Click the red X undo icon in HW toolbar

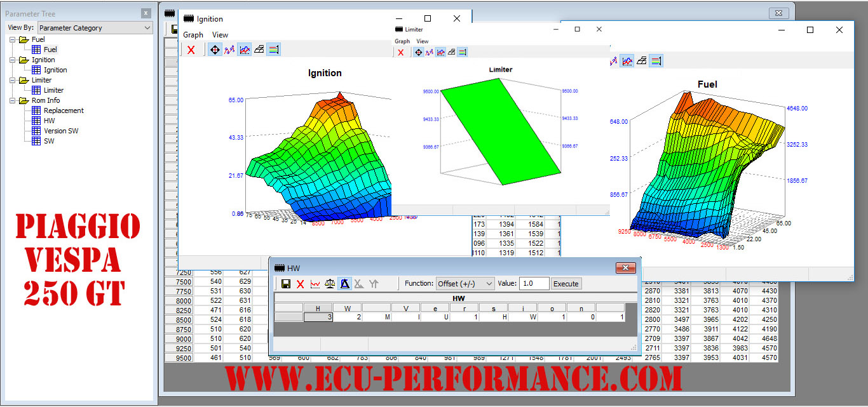301,284
